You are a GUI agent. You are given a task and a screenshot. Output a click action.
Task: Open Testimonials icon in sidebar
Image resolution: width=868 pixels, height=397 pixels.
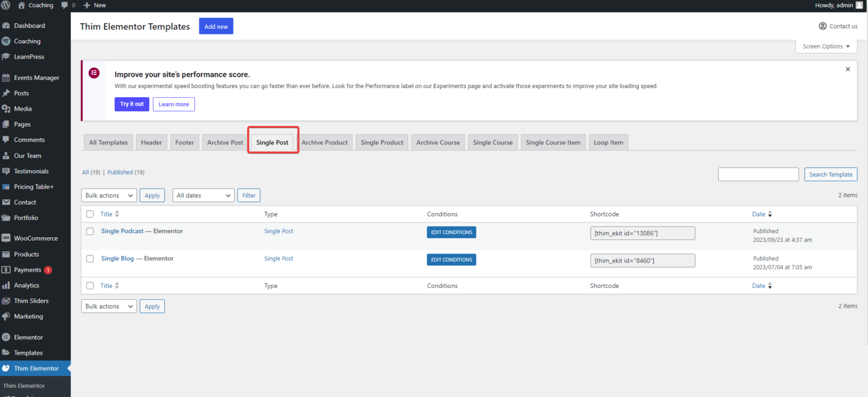[x=6, y=171]
